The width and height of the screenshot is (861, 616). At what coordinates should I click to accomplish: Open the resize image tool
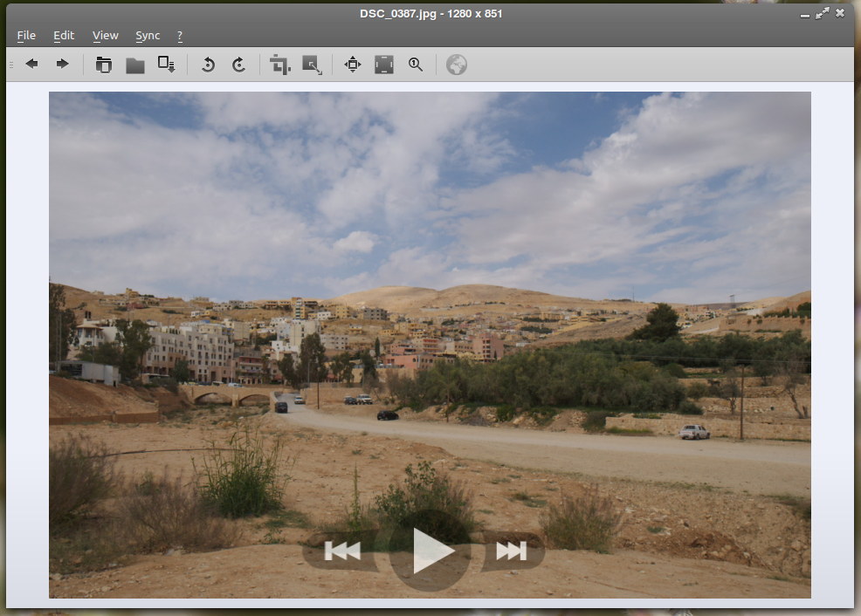[x=312, y=65]
